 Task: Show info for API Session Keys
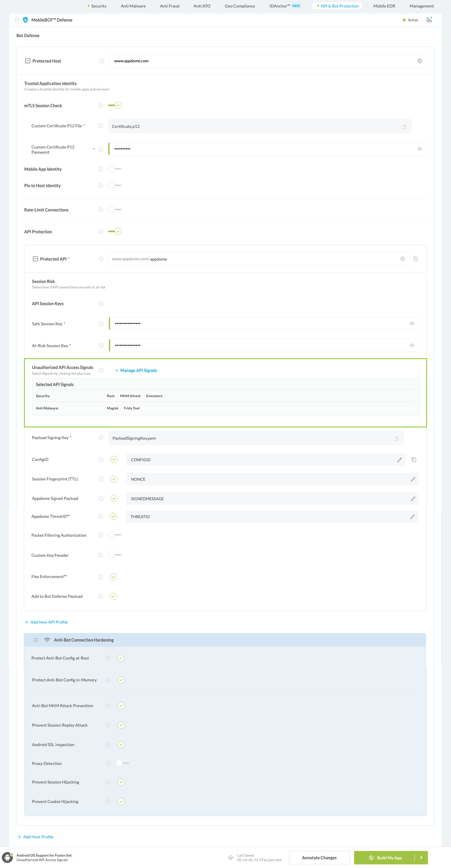(101, 304)
